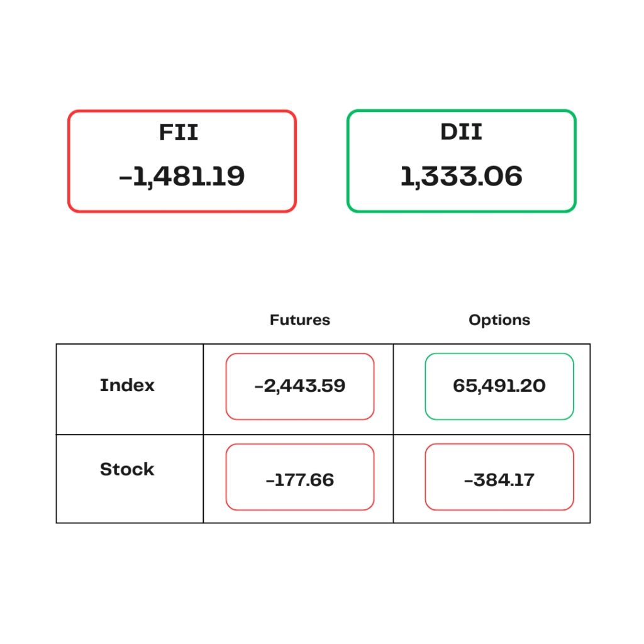Click the DII heading text
644x644 pixels.
tap(461, 132)
